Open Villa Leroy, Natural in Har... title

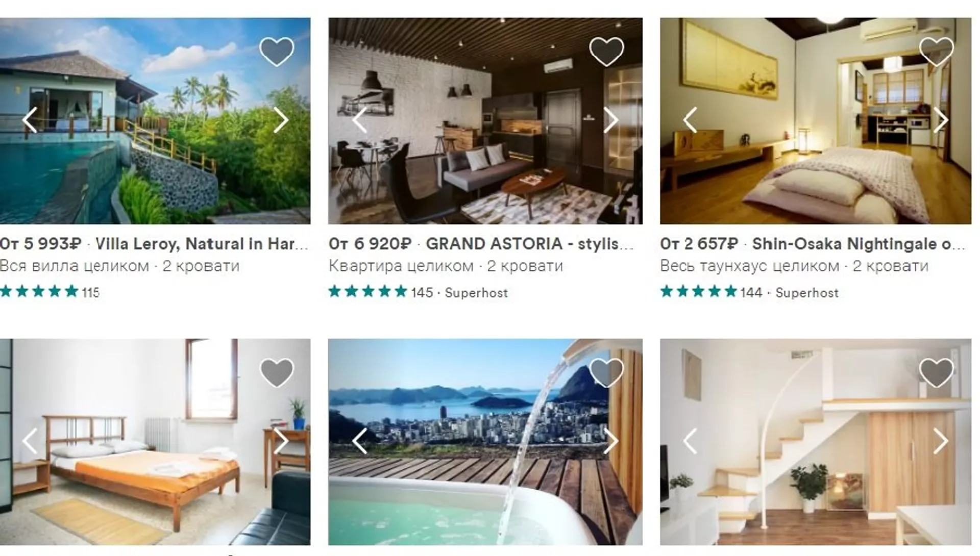coord(202,244)
